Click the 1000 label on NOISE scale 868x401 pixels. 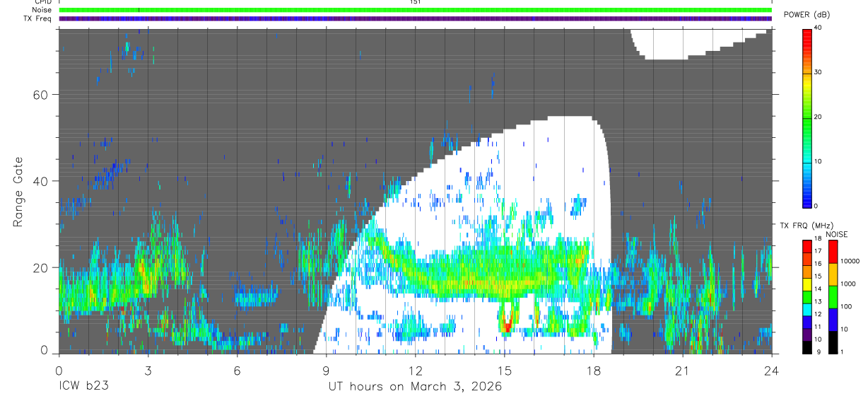point(848,284)
